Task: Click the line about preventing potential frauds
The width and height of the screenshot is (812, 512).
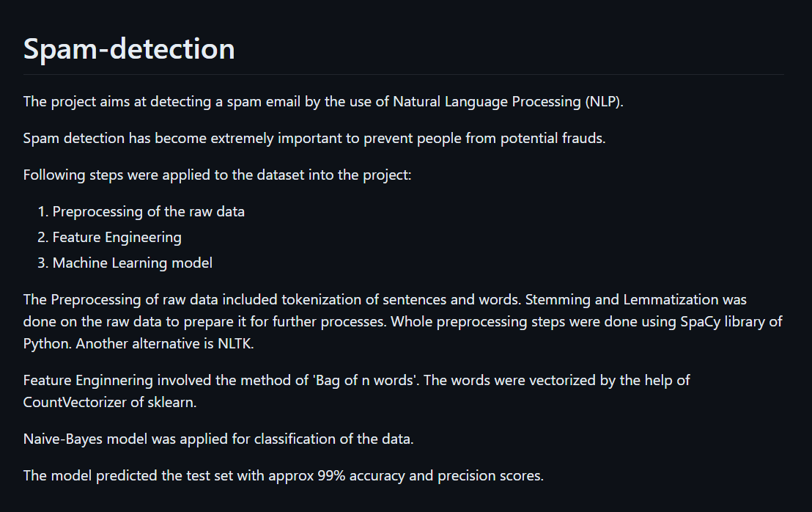Action: 314,139
